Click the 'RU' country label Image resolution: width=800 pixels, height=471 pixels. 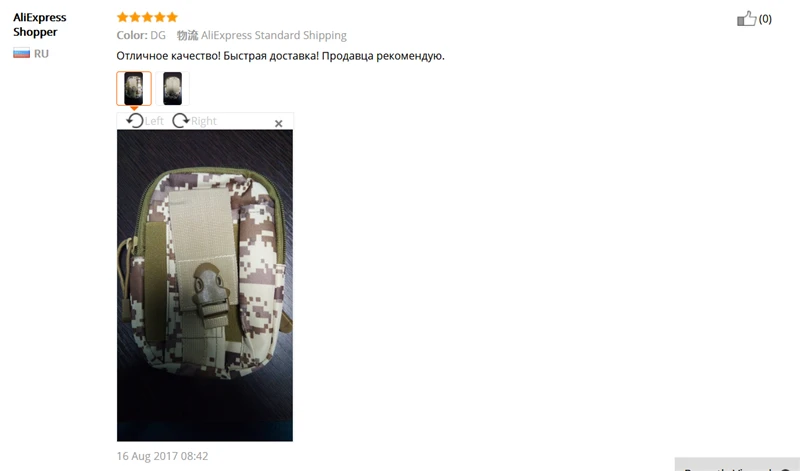(41, 54)
